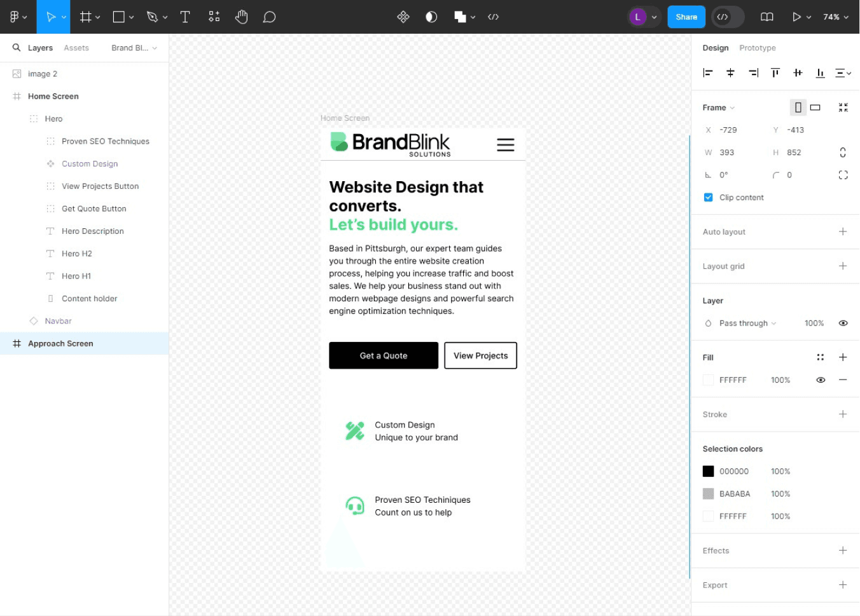Select the Frame tool

pos(85,17)
